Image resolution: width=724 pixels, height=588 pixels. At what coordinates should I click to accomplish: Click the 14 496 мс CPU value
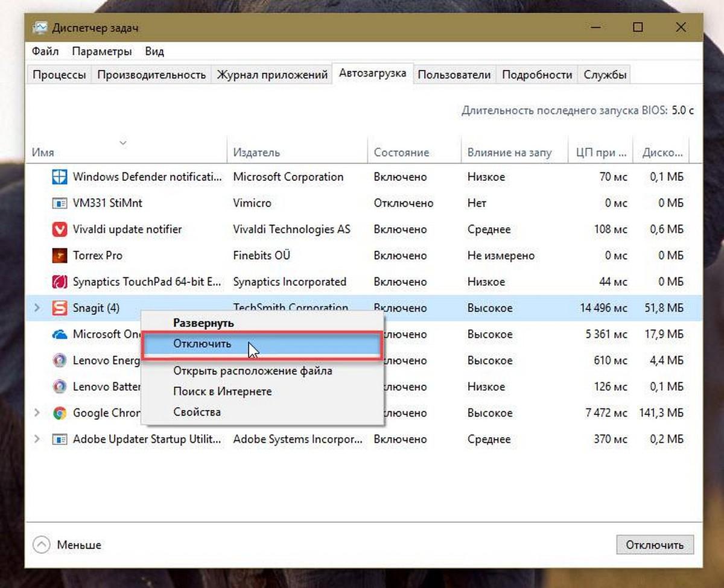(x=603, y=308)
